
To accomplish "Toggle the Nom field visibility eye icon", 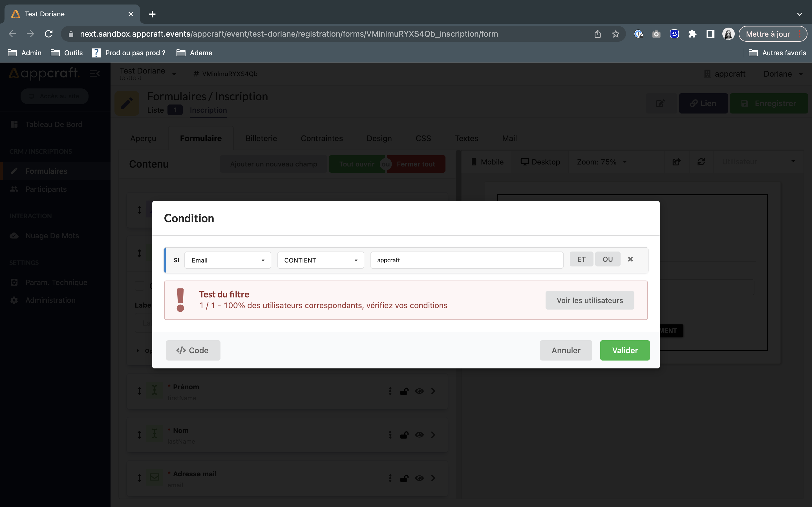I will pos(419,435).
